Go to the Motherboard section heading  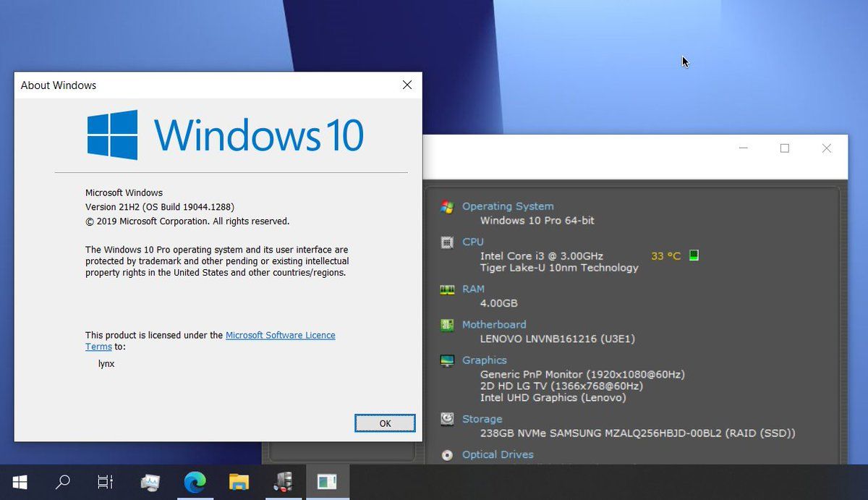pos(494,324)
